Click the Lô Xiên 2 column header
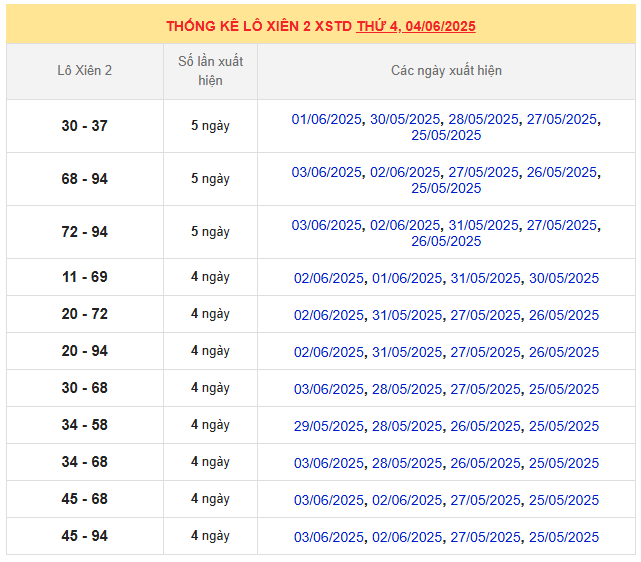 point(85,71)
